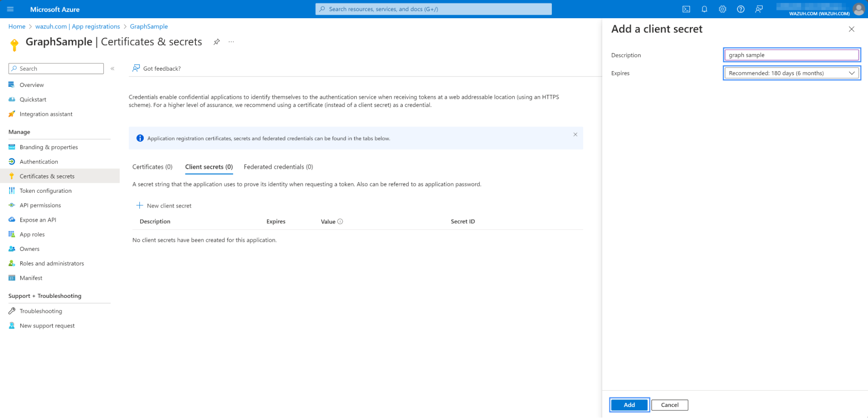868x418 pixels.
Task: Click the Cancel button
Action: click(669, 405)
